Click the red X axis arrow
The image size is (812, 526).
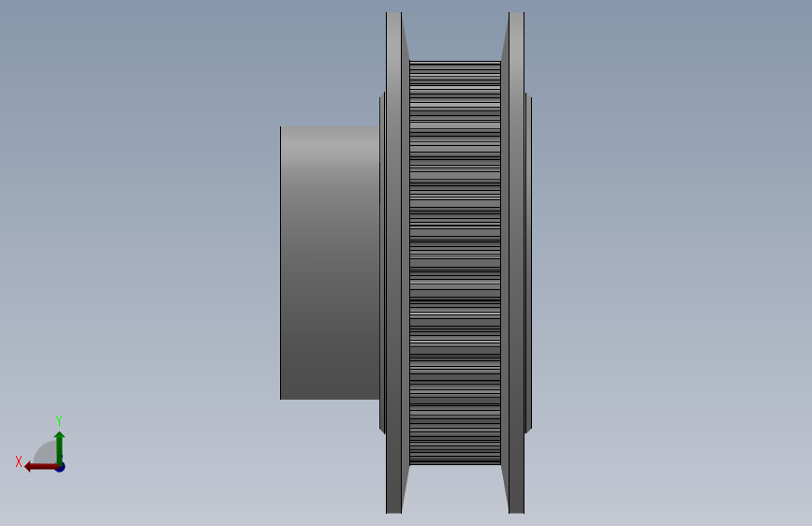point(41,467)
